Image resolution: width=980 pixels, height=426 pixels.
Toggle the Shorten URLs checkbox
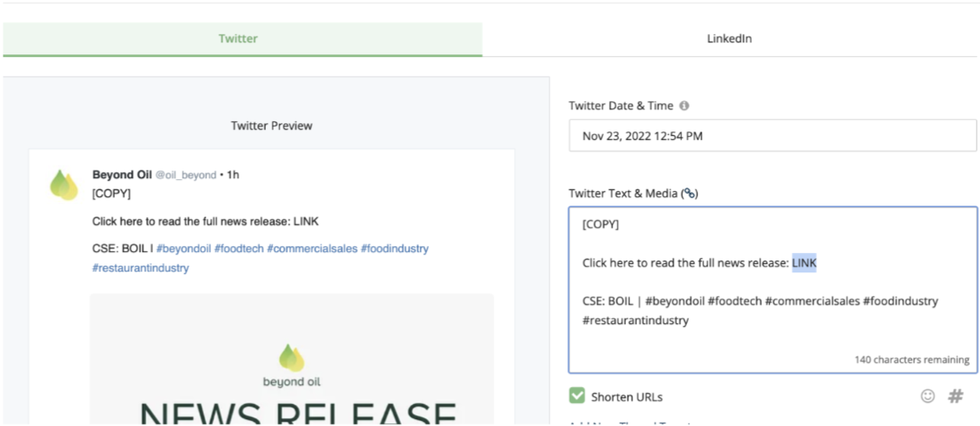[x=577, y=396]
